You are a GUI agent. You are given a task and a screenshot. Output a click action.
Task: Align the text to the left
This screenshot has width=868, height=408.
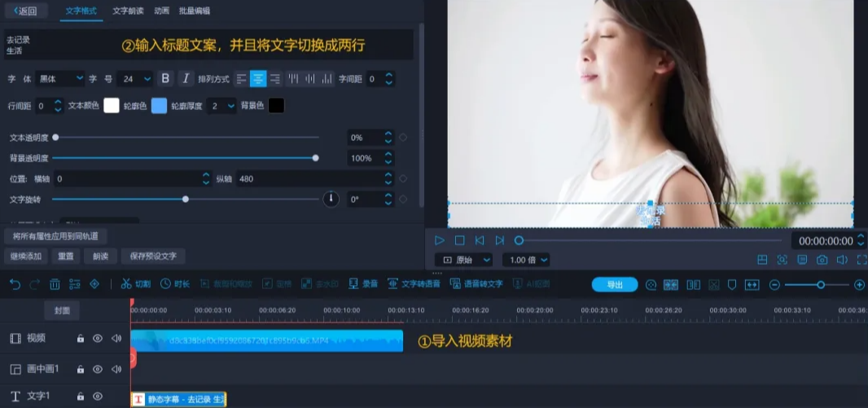click(241, 79)
